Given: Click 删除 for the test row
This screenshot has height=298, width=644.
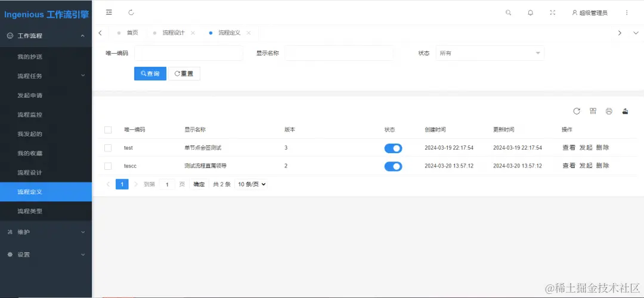Looking at the screenshot, I should [602, 148].
